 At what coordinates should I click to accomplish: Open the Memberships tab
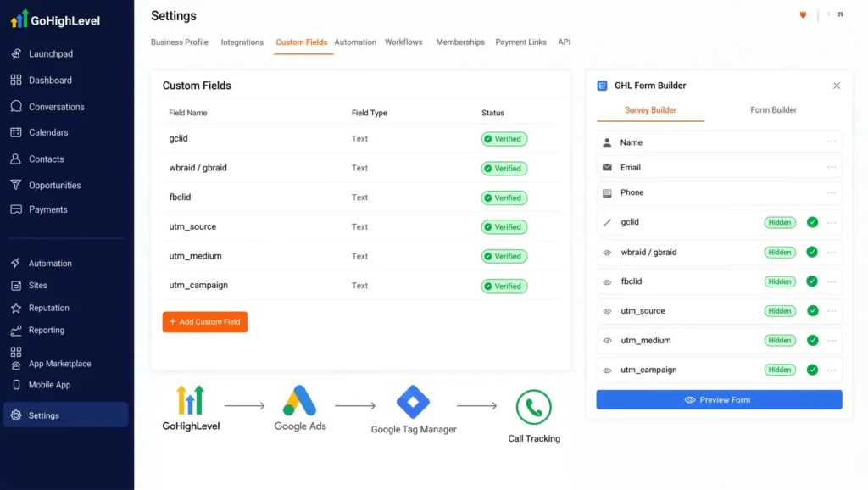click(460, 42)
